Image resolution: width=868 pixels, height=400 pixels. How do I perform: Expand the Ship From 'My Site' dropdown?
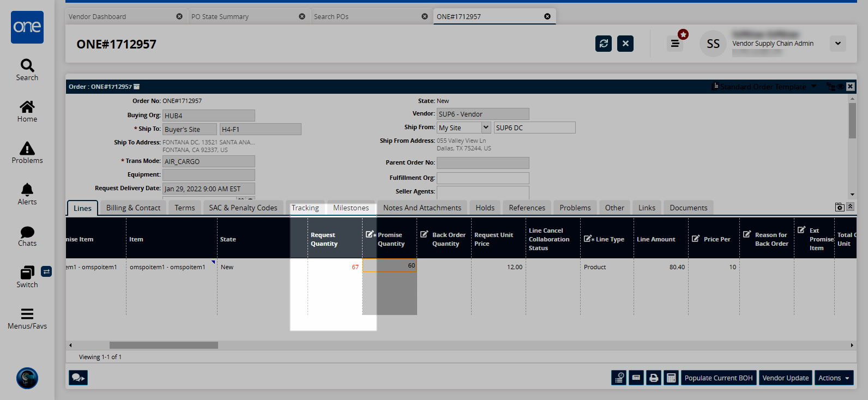(486, 128)
